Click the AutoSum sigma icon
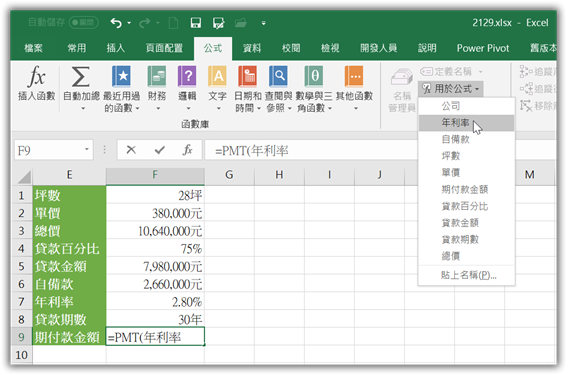The width and height of the screenshot is (567, 375). click(80, 77)
